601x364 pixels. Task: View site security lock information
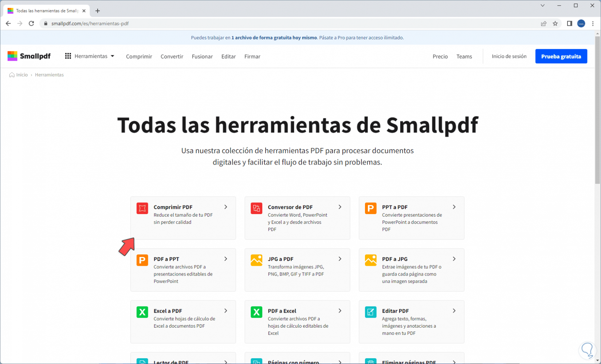point(46,23)
